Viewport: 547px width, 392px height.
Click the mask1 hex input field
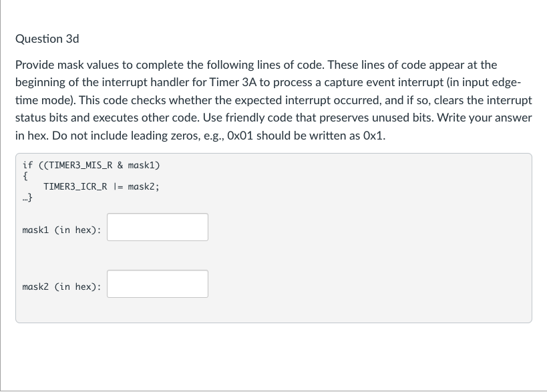158,227
